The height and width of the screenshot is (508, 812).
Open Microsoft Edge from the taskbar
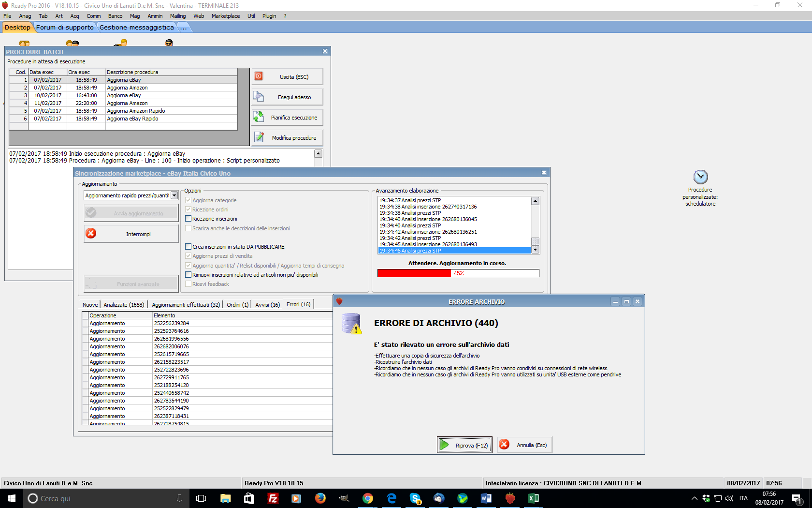pos(391,498)
